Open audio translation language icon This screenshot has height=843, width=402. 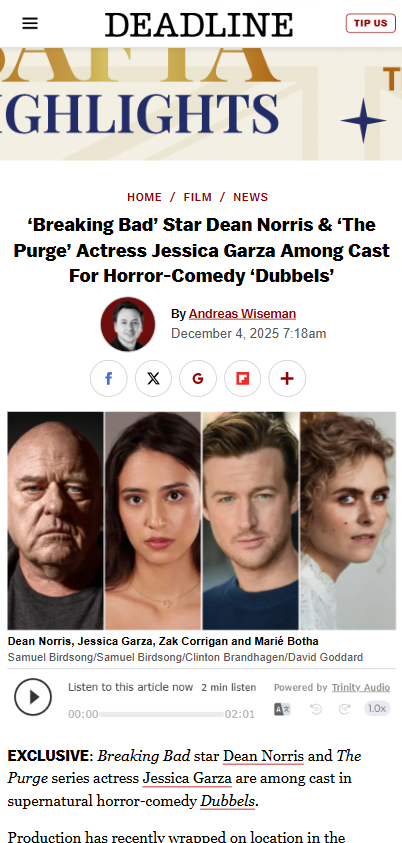click(x=282, y=709)
